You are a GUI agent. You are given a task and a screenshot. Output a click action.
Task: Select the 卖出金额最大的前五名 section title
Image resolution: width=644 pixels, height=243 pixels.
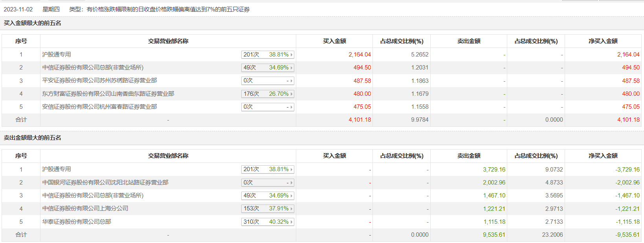[x=32, y=138]
